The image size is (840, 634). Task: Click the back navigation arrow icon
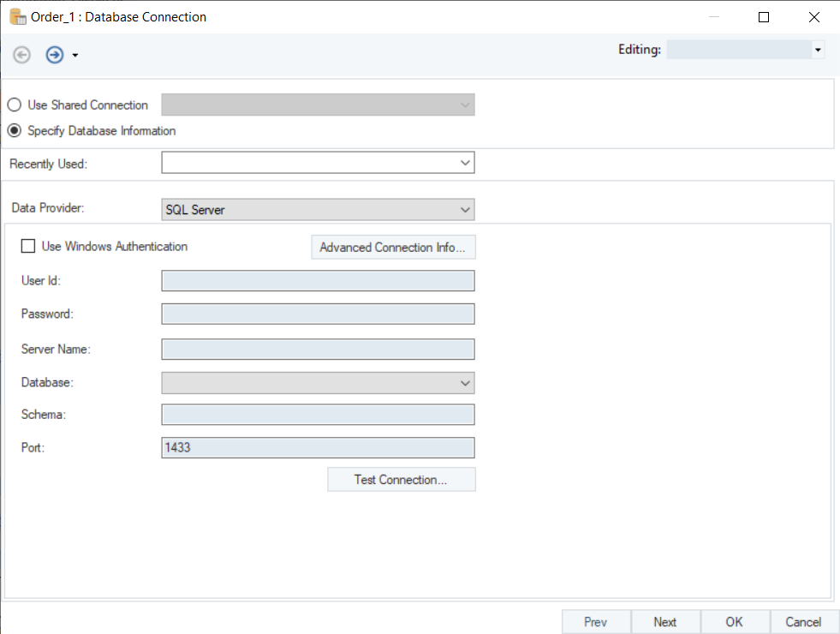click(x=22, y=55)
